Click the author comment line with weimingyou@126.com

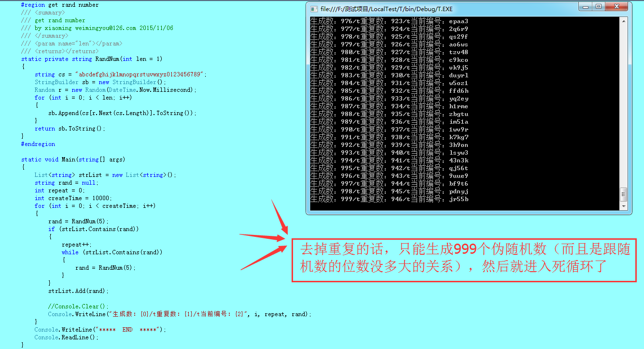tap(97, 28)
